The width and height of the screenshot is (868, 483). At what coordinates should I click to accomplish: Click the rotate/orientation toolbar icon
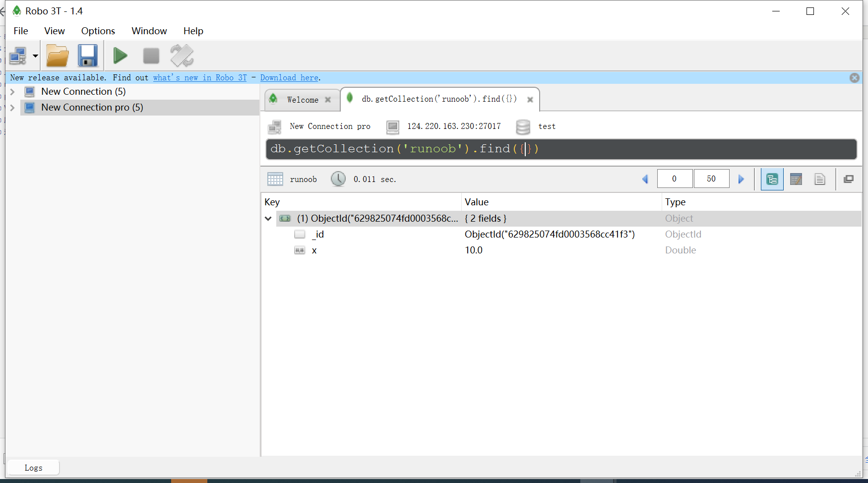[182, 56]
